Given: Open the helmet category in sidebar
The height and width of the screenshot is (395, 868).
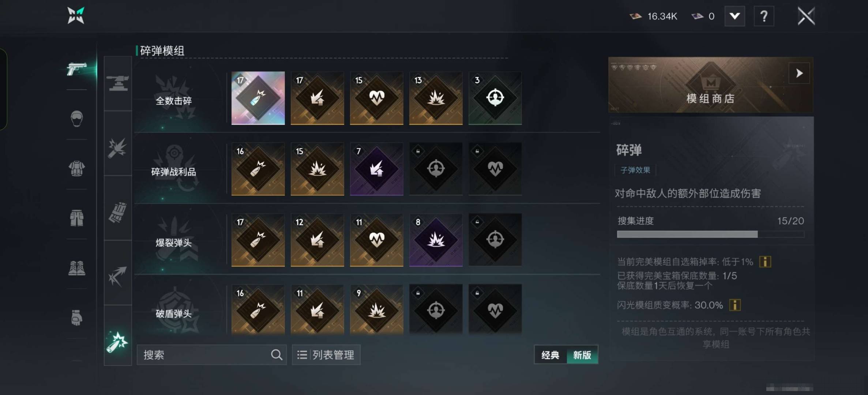Looking at the screenshot, I should click(x=76, y=118).
